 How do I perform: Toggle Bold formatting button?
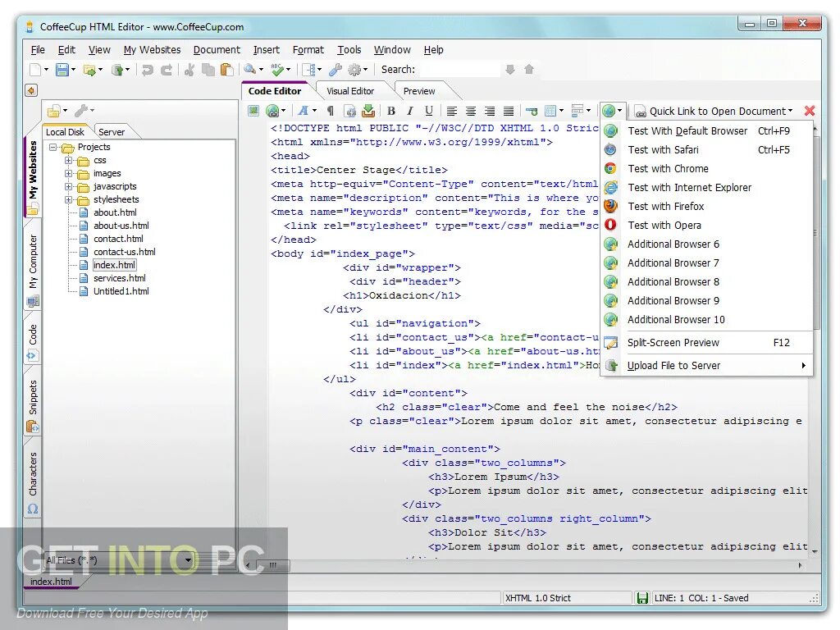click(x=391, y=111)
